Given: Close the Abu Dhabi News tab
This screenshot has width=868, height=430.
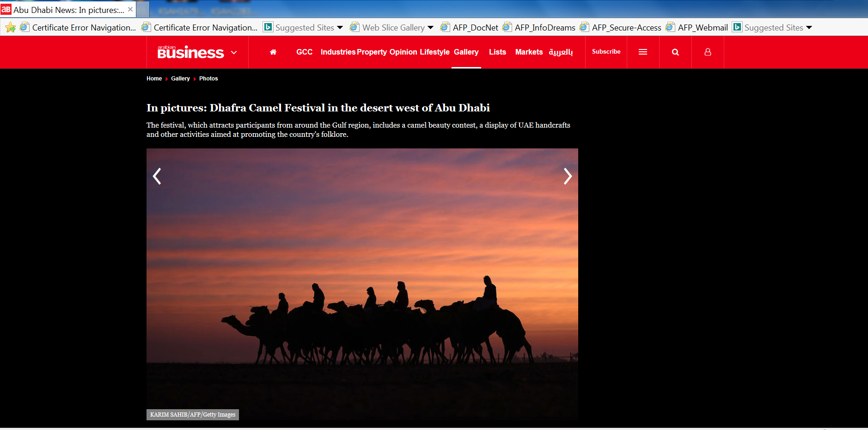Looking at the screenshot, I should pyautogui.click(x=130, y=9).
